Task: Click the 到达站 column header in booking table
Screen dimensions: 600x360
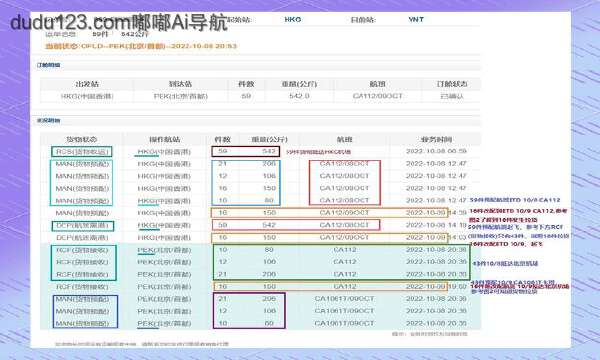Action: (180, 84)
